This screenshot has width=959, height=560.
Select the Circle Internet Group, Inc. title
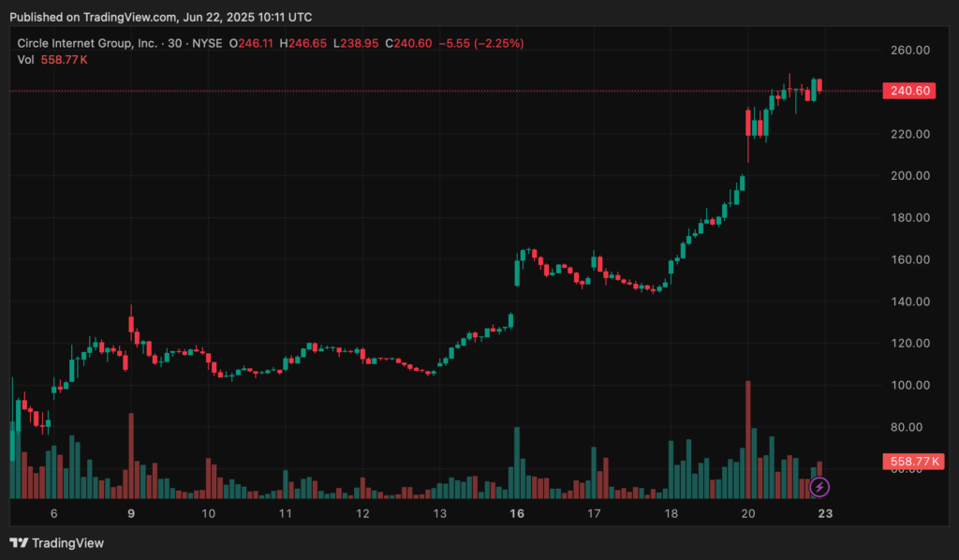click(x=87, y=43)
